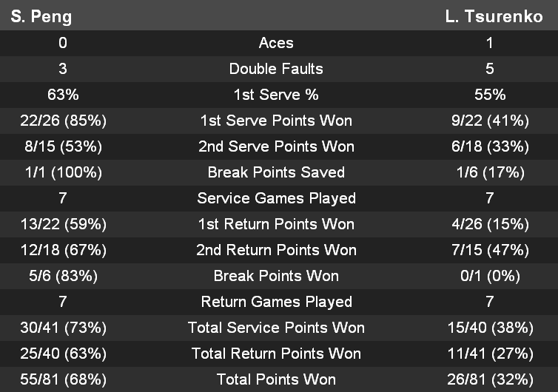The image size is (558, 392).
Task: Click the L. Tsurenko player name
Action: [x=494, y=16]
